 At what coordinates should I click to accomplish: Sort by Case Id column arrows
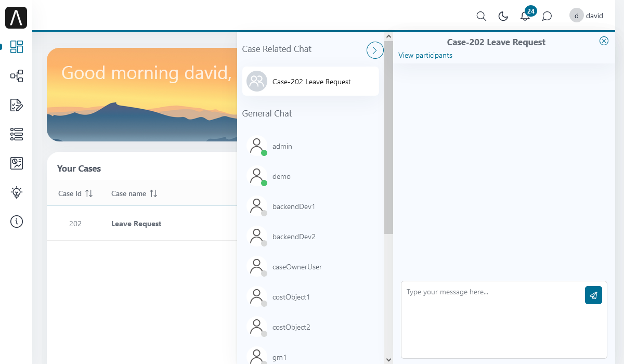click(89, 193)
